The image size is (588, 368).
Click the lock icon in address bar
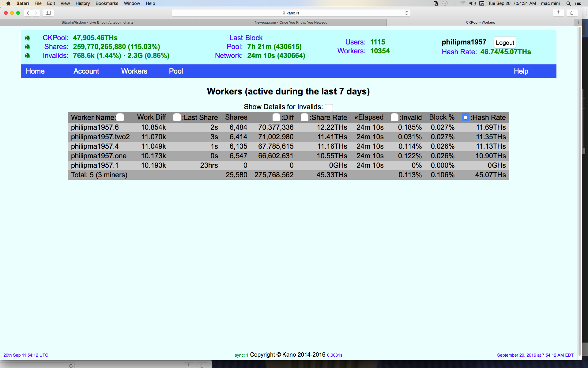284,13
